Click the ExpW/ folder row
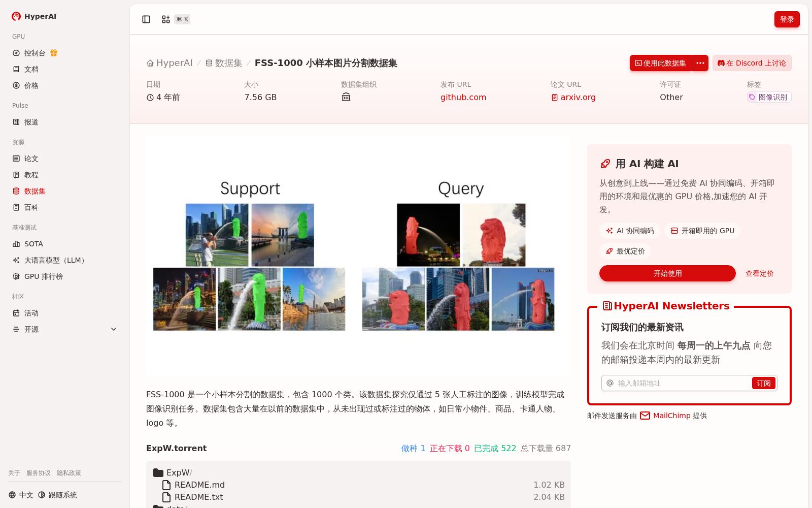The width and height of the screenshot is (812, 508). point(358,472)
